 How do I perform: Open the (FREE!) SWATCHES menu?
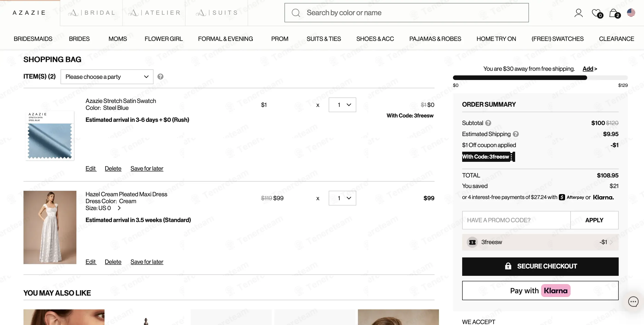tap(557, 39)
